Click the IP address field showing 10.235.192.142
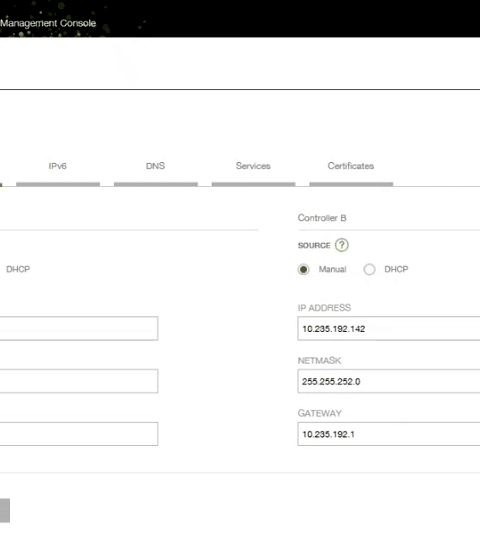 tap(389, 328)
